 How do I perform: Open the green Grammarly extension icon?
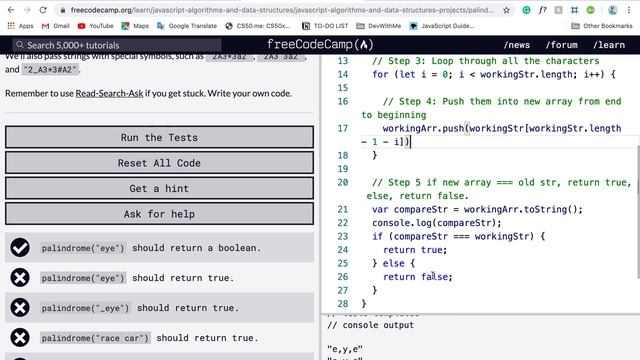[x=527, y=10]
